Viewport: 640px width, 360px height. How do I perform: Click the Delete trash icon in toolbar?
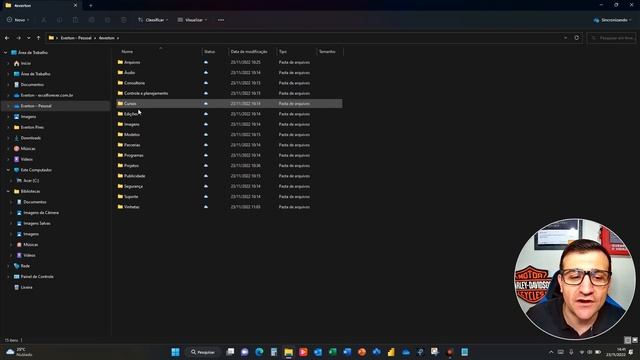pos(124,20)
